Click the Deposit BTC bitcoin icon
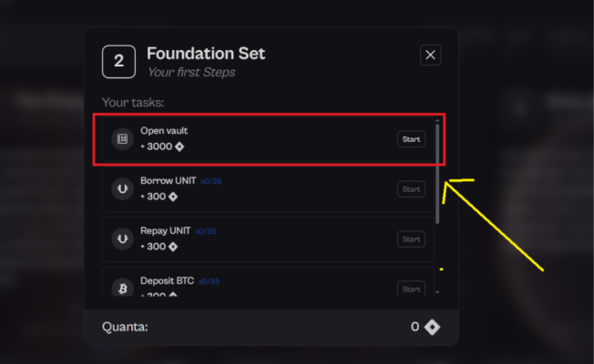594x364 pixels. (122, 288)
